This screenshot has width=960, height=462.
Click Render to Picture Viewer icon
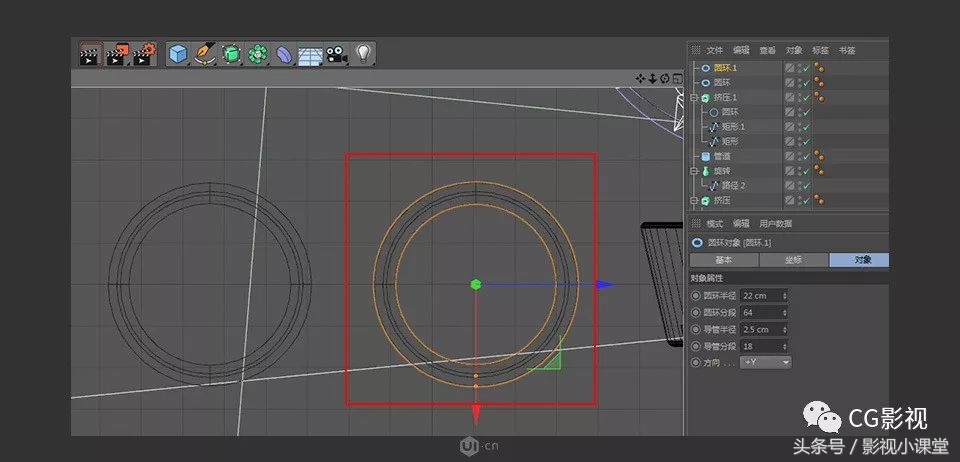pos(118,54)
